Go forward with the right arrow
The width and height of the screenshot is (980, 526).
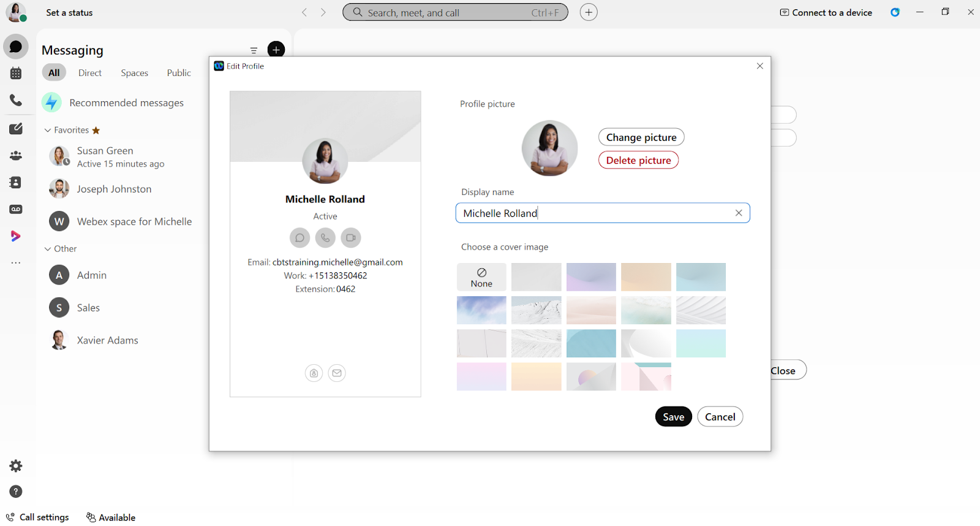point(323,12)
